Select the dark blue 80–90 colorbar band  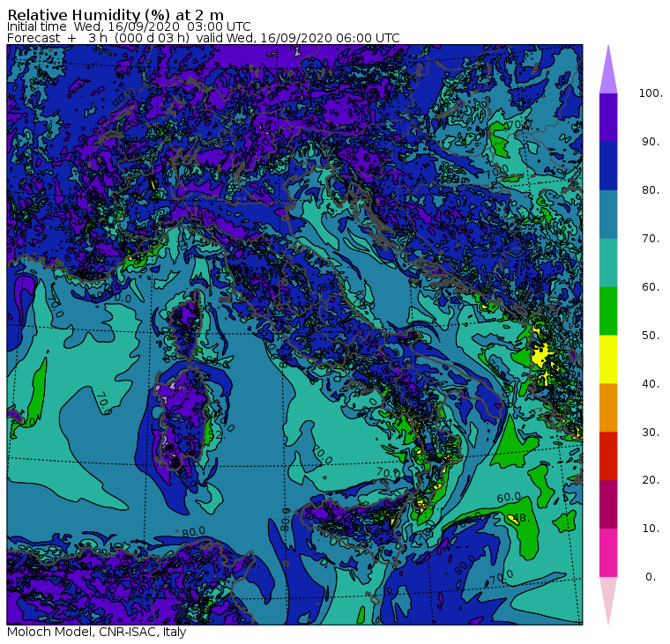point(608,167)
